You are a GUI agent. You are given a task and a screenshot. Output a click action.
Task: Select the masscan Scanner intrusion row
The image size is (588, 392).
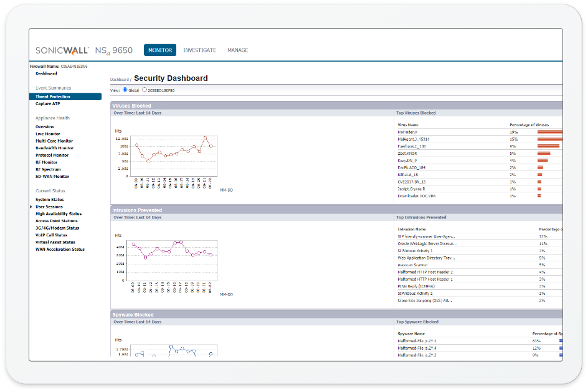point(412,265)
